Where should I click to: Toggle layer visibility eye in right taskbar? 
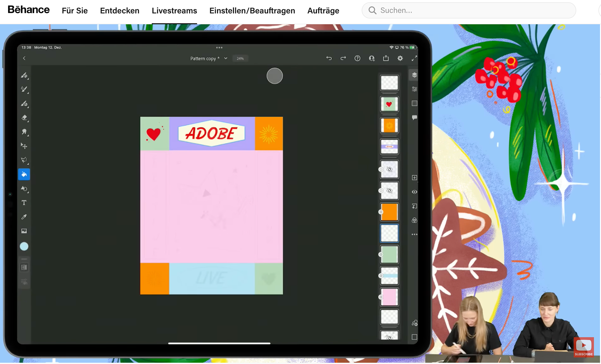[x=414, y=192]
